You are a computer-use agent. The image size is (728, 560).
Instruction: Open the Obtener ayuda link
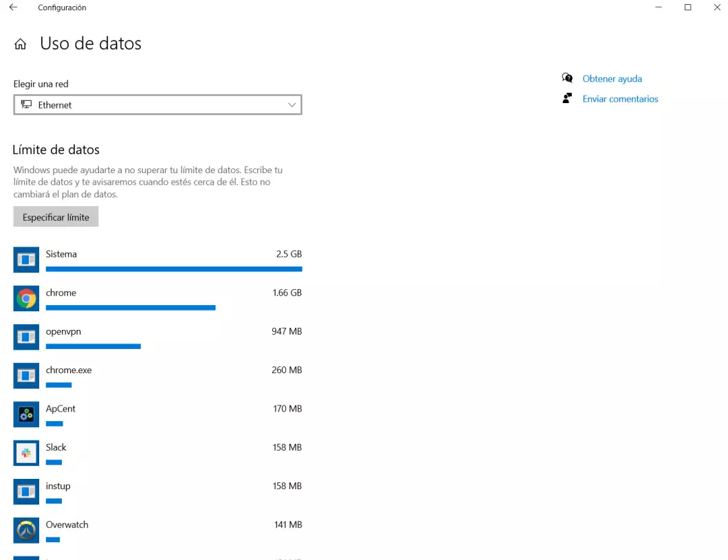point(612,79)
